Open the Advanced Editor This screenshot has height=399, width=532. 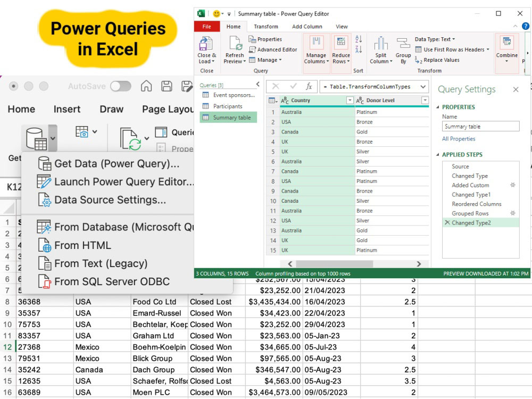tap(273, 49)
